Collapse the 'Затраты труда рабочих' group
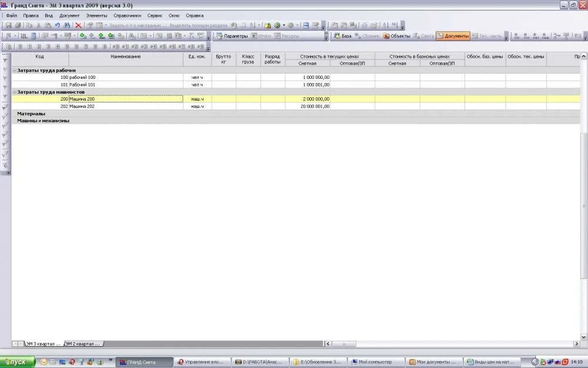The height and width of the screenshot is (368, 588). point(14,70)
